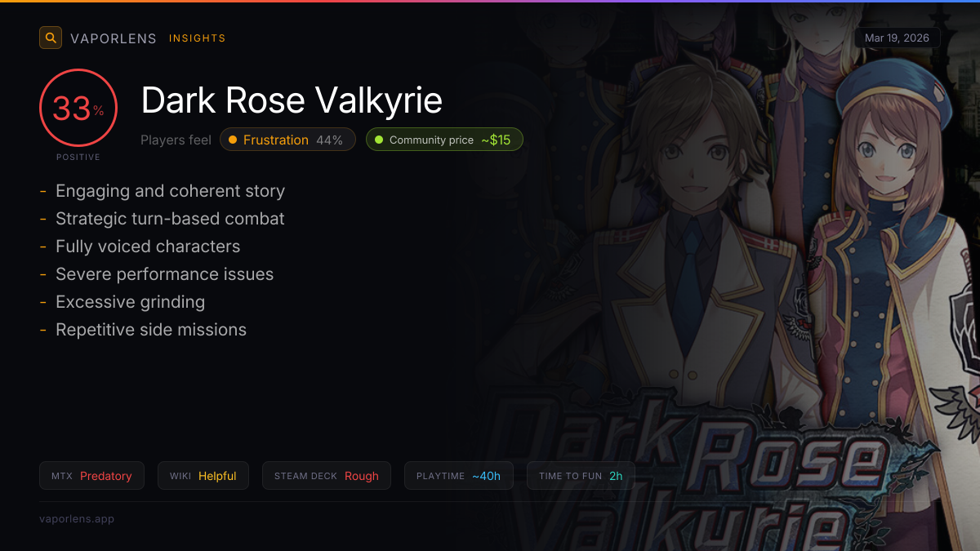
Task: Select the Community price ~$15 badge
Action: pos(444,140)
